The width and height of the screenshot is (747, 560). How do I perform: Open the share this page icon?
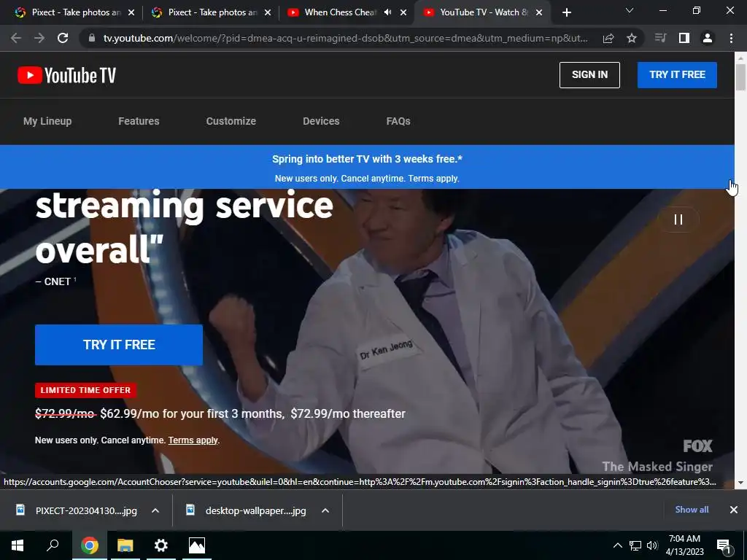608,38
